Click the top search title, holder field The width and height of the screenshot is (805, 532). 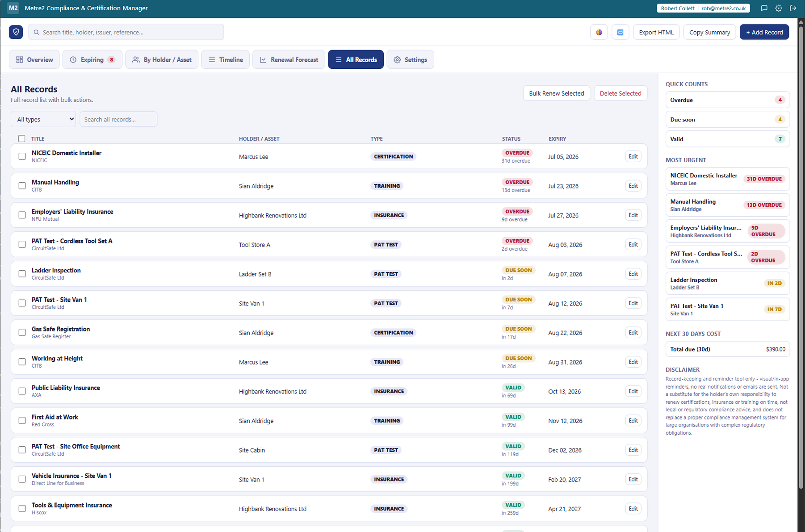[126, 32]
